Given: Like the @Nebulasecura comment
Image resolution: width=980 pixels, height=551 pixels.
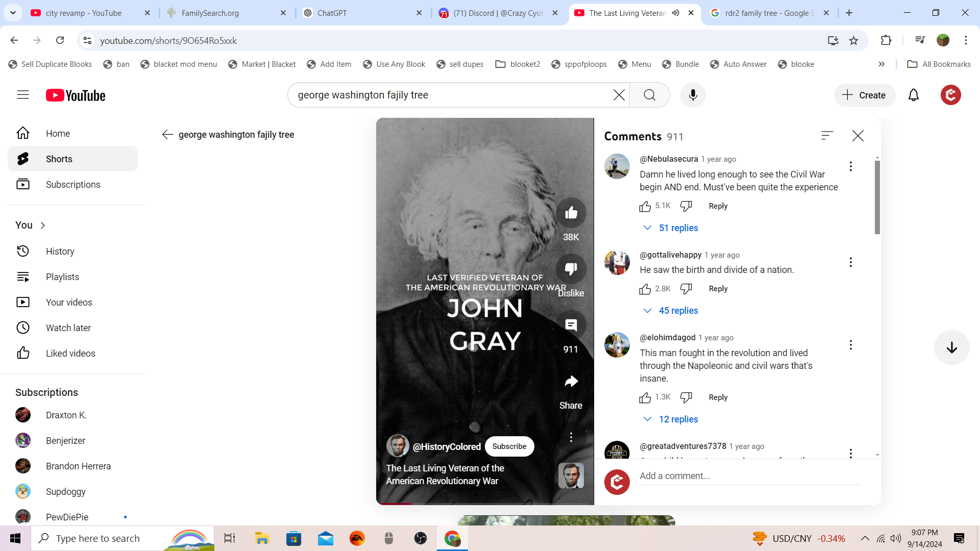Looking at the screenshot, I should 645,206.
